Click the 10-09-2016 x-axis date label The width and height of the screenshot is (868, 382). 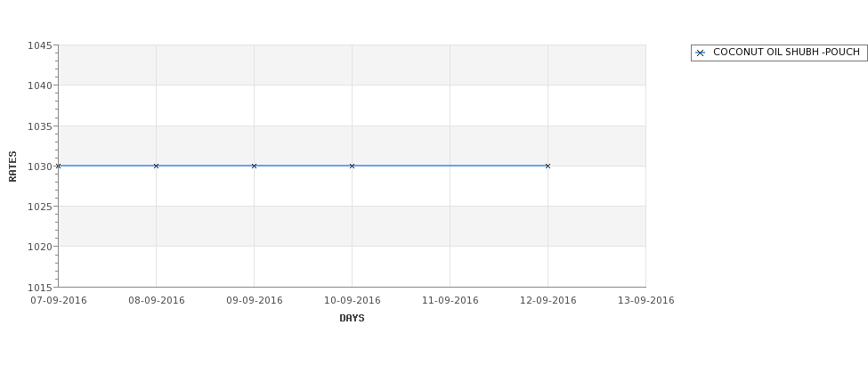click(352, 300)
